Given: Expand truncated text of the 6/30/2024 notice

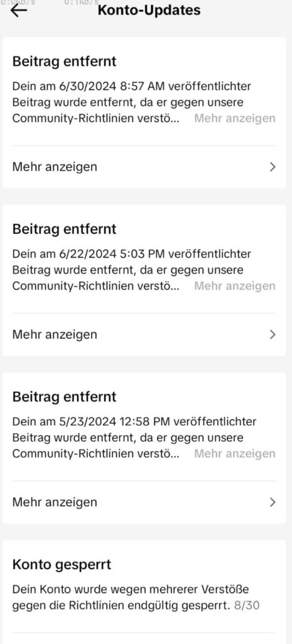Looking at the screenshot, I should pos(235,119).
